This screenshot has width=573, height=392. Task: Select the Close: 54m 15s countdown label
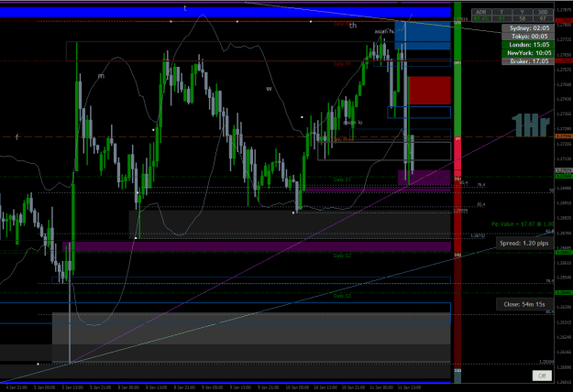(524, 304)
